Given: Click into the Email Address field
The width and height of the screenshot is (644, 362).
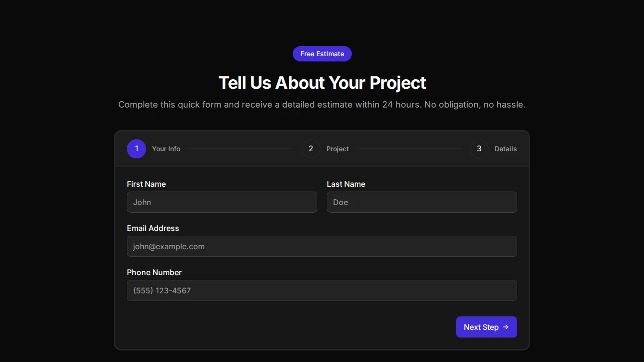Looking at the screenshot, I should 322,246.
